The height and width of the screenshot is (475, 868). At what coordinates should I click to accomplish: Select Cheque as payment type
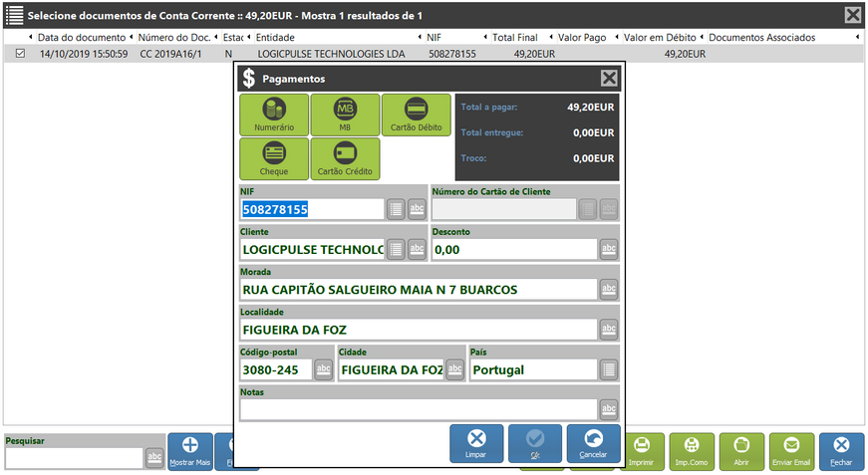point(274,158)
